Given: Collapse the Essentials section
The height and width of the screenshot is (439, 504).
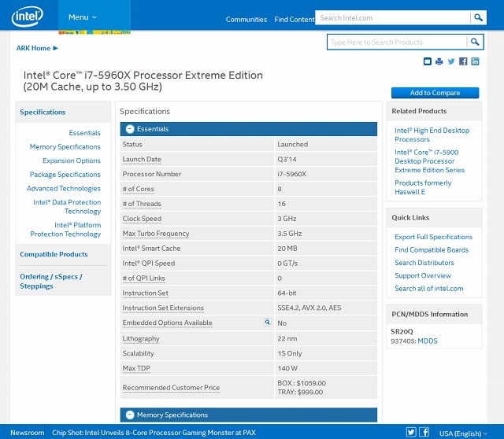Looking at the screenshot, I should click(x=130, y=129).
